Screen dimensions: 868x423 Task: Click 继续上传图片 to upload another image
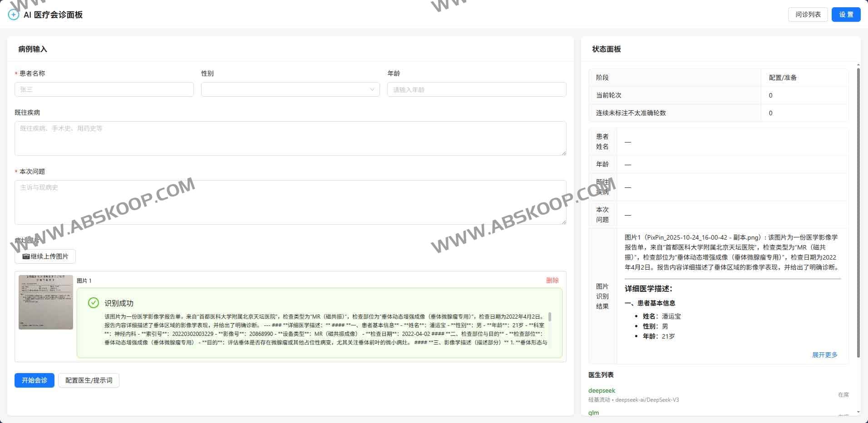(45, 256)
